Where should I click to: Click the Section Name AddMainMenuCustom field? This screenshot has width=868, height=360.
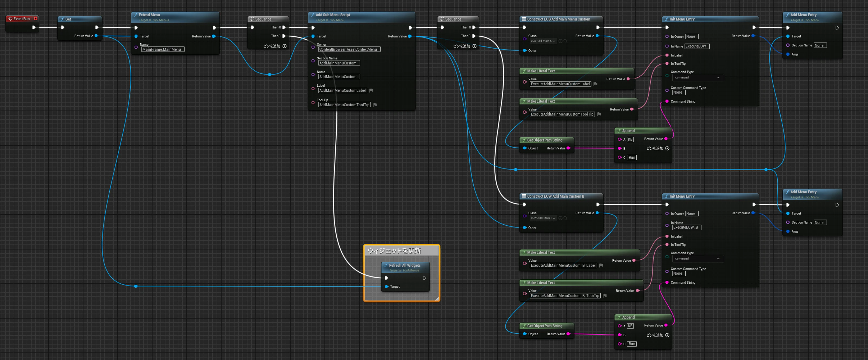[339, 63]
